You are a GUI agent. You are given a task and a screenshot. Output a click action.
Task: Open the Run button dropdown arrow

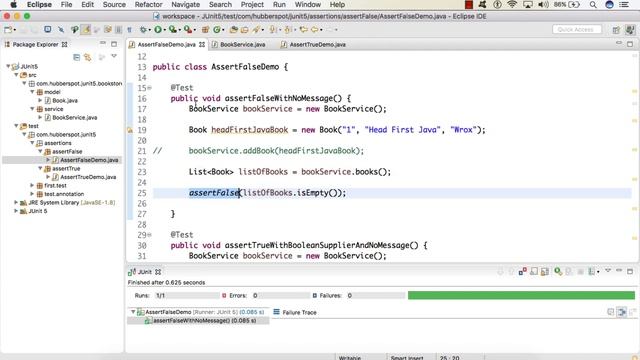tap(164, 30)
